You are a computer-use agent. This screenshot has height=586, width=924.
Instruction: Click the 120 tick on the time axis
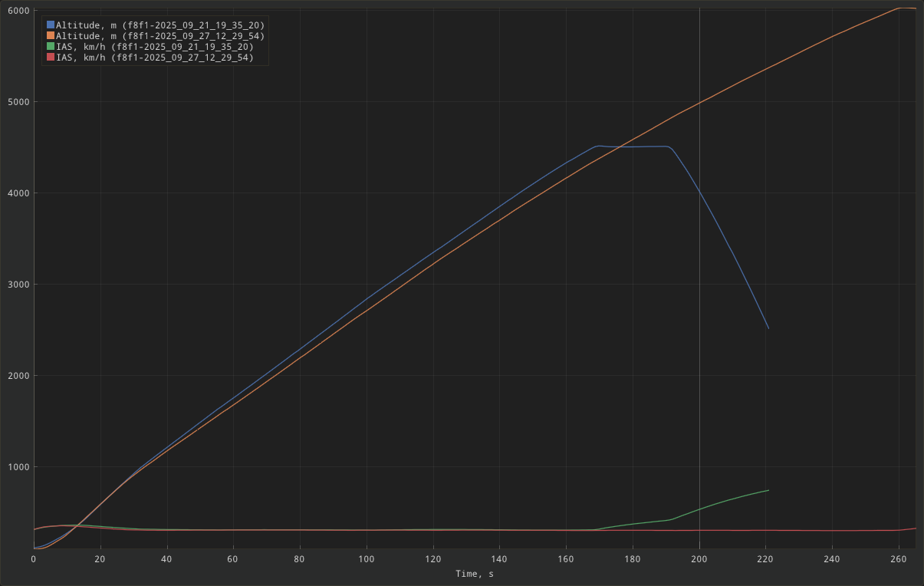433,559
